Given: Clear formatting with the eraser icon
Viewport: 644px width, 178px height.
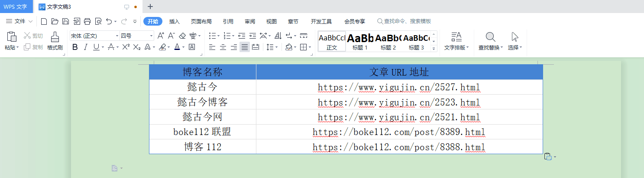Looking at the screenshot, I should [182, 36].
